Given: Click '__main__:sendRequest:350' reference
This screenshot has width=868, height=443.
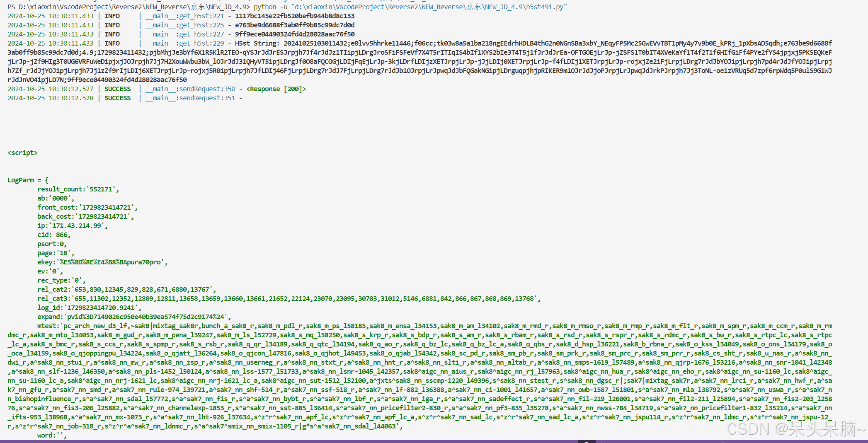Looking at the screenshot, I should click(190, 89).
